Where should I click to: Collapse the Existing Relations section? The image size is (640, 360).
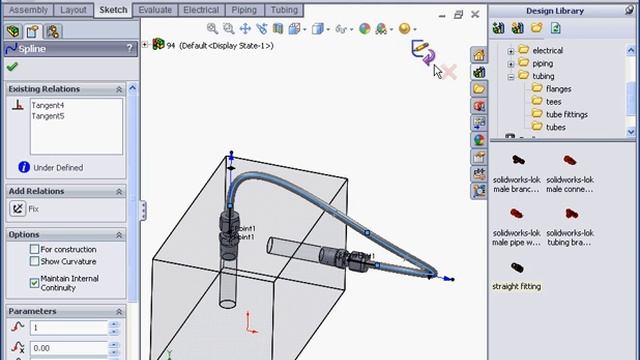pos(119,89)
